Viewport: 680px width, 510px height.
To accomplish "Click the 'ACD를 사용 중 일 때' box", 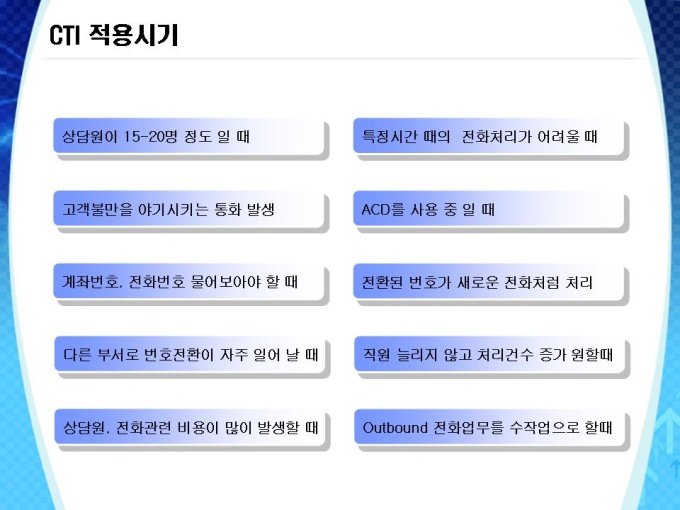I will pyautogui.click(x=489, y=209).
